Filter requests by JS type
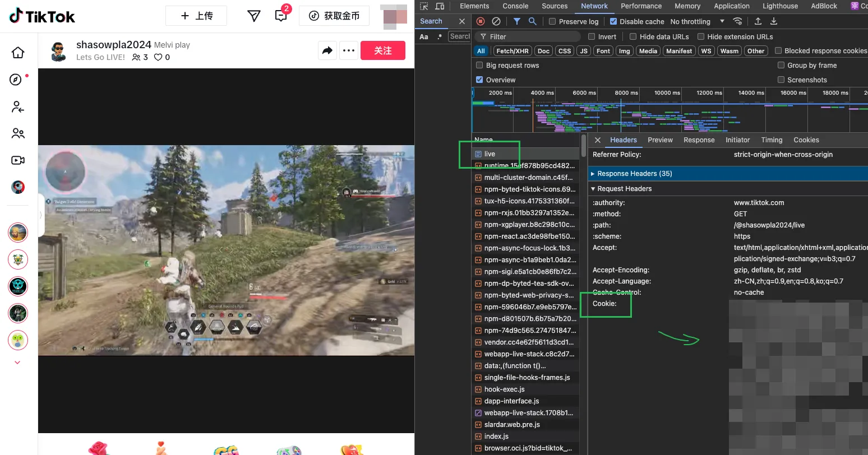This screenshot has width=868, height=455. [x=584, y=51]
